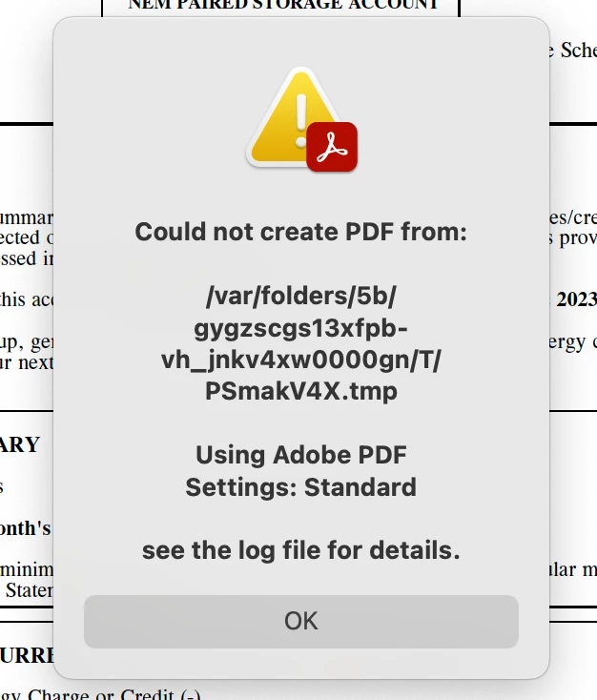597x700 pixels.
Task: Click the 'Using Adobe PDF' text line
Action: [x=301, y=455]
